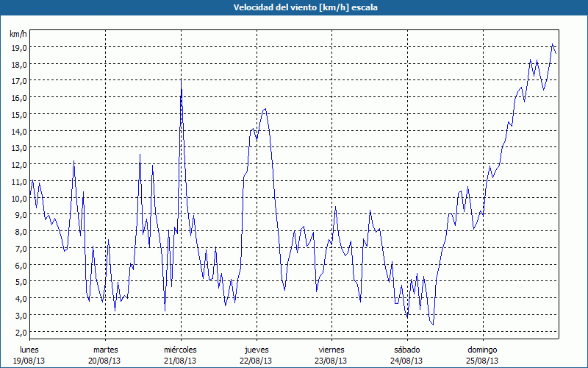Click the 17 km/h spike at miércoles gridline

coord(181,81)
